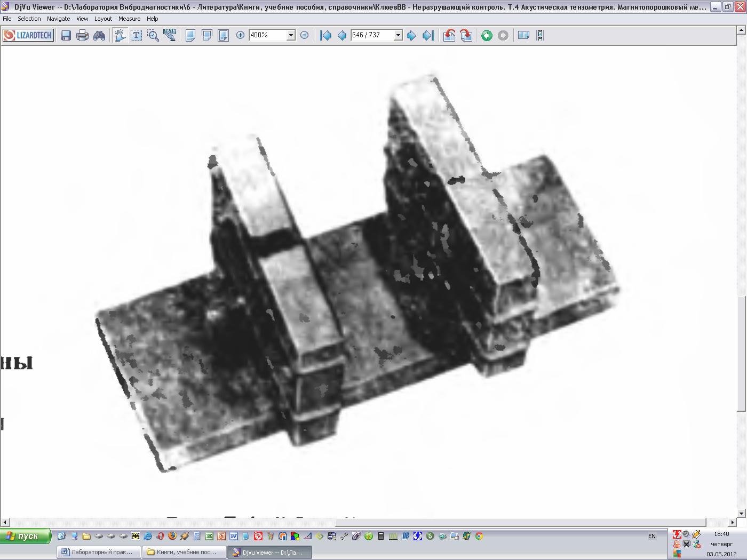The height and width of the screenshot is (560, 747).
Task: Click the vertical scrollbar down arrow
Action: 742,513
